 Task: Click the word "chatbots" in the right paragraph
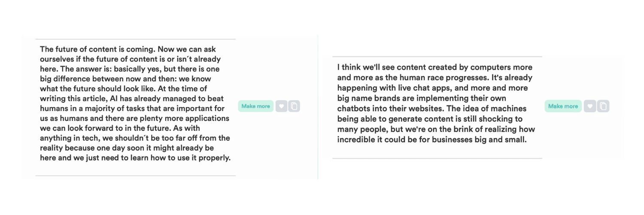[352, 109]
